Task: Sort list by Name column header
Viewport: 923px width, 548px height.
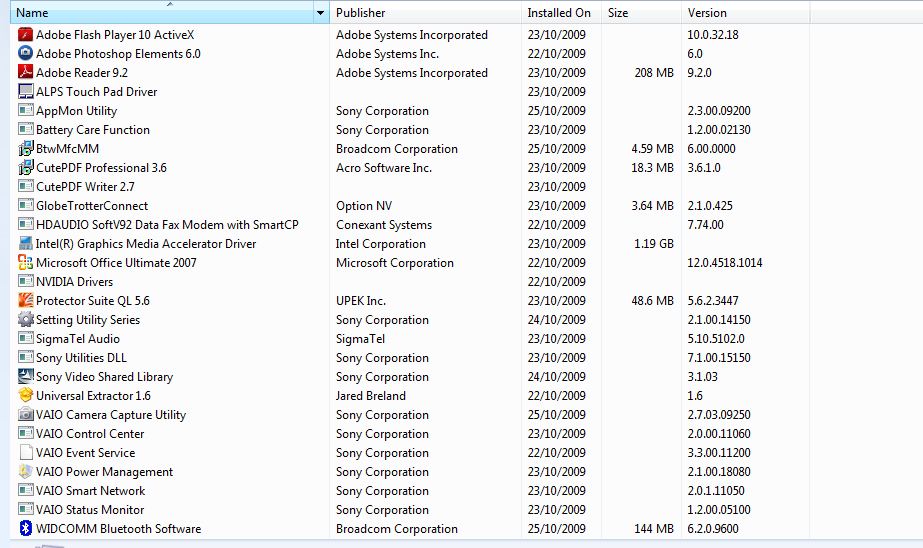Action: [x=162, y=13]
